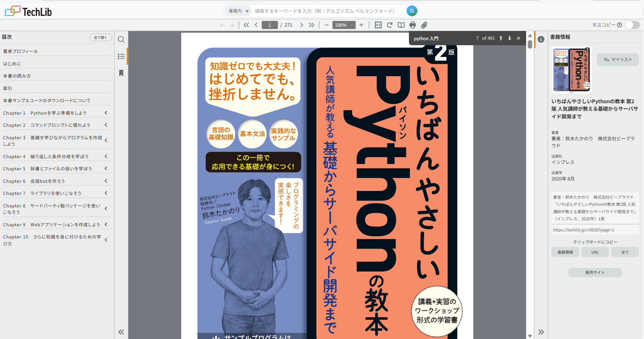
Task: Copy the URL to clipboard
Action: (x=595, y=252)
